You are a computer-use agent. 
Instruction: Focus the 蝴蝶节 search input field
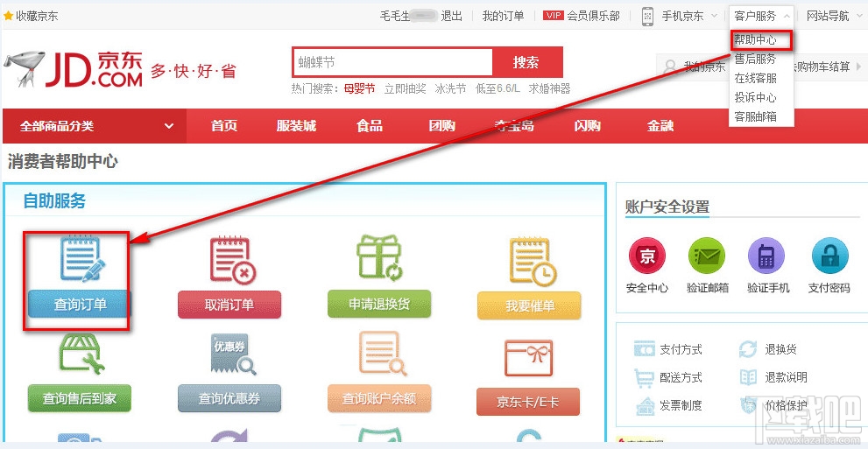[392, 62]
